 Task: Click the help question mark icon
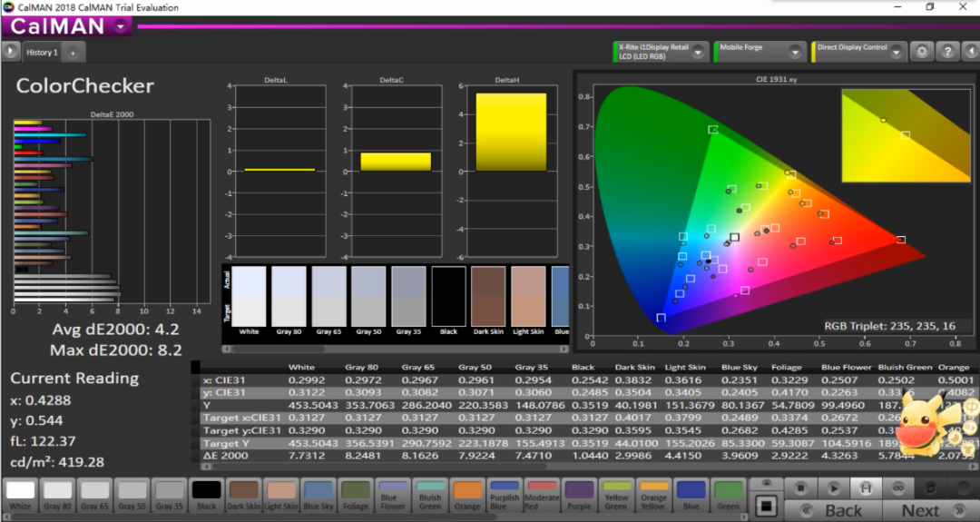click(x=947, y=52)
